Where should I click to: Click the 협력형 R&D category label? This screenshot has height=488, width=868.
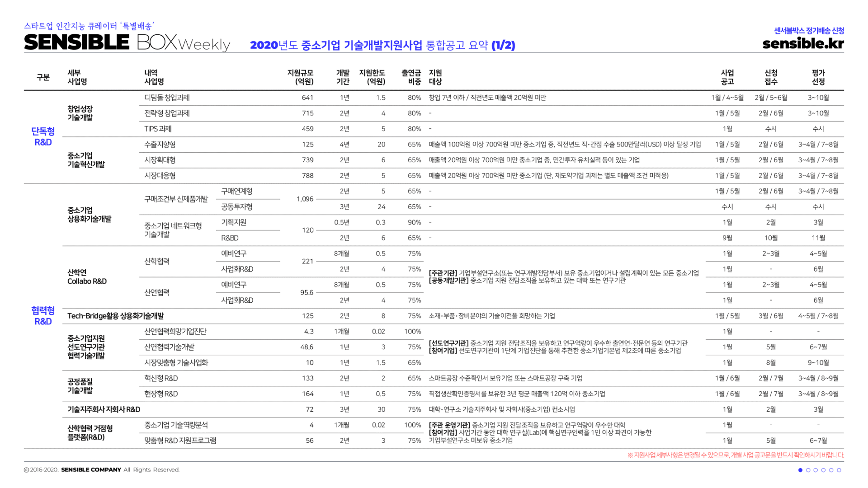tap(43, 316)
